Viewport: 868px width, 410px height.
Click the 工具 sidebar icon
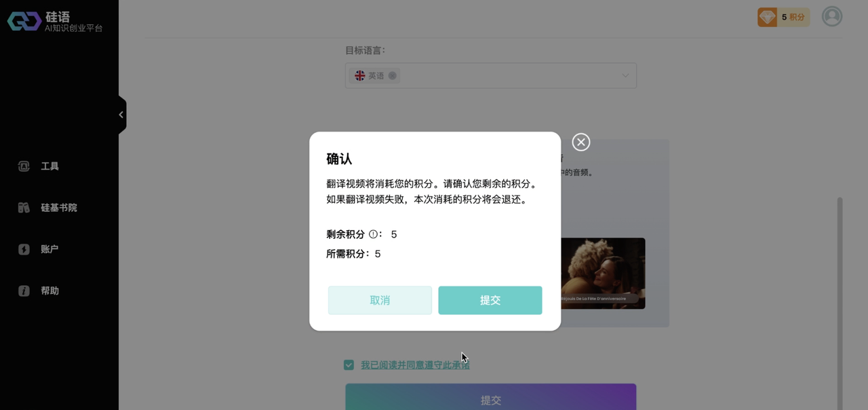tap(24, 166)
